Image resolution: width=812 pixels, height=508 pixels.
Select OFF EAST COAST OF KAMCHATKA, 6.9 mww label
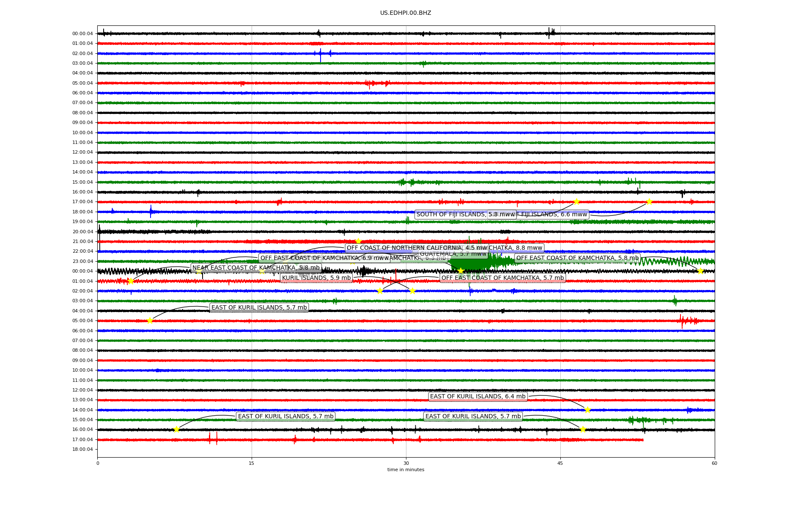pyautogui.click(x=324, y=258)
